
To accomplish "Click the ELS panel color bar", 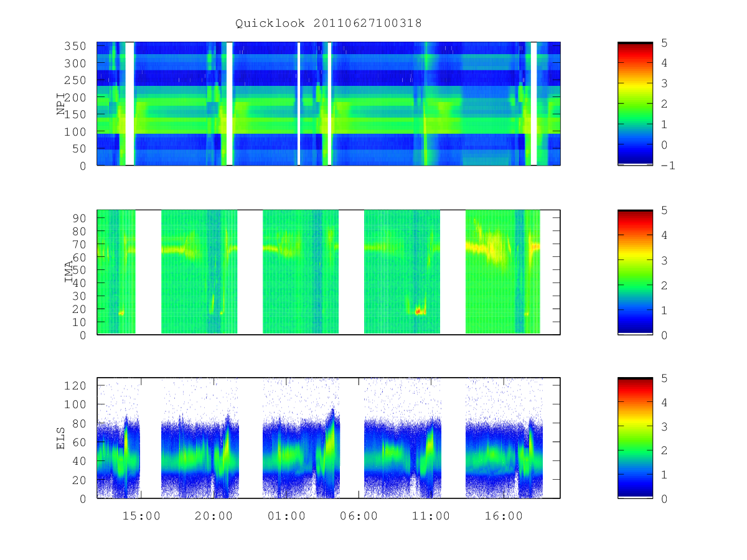I will (635, 438).
